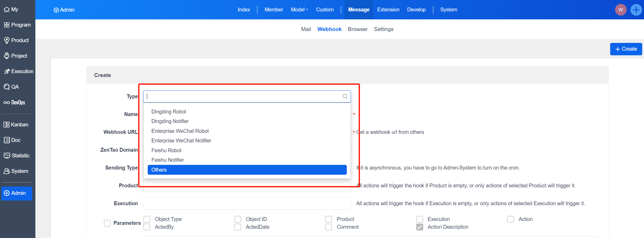This screenshot has height=238, width=644.
Task: Enable the Object Type checkbox
Action: pyautogui.click(x=147, y=219)
